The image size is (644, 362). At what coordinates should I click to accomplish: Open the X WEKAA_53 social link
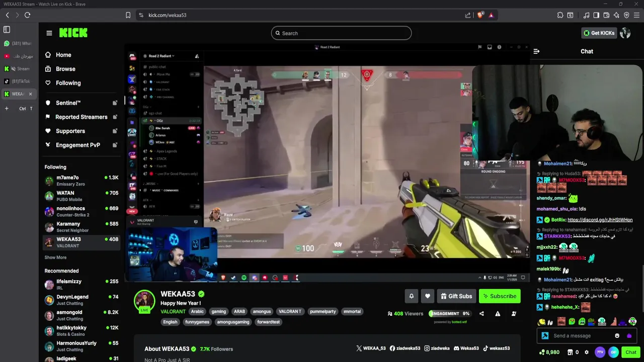pyautogui.click(x=371, y=348)
